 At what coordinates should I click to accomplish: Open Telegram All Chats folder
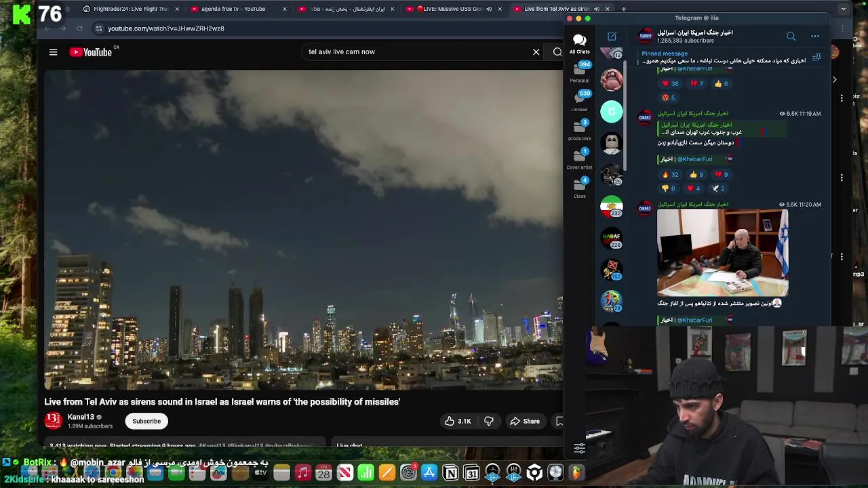579,43
